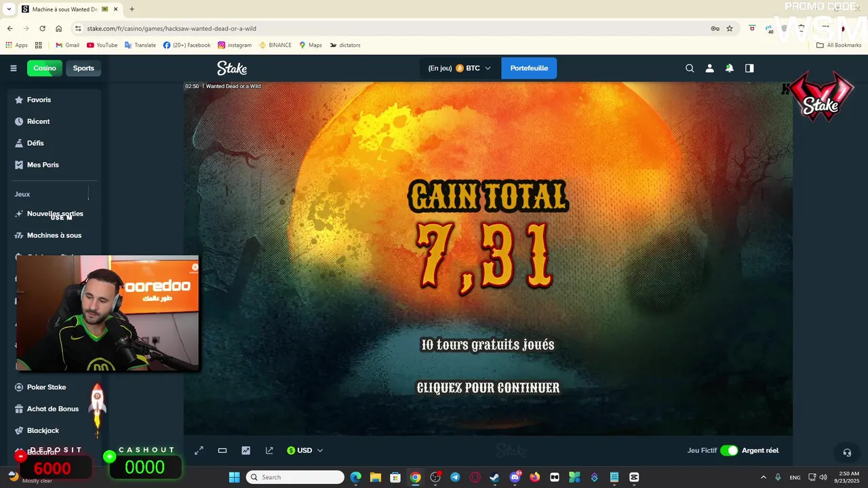Open BINANCE bookmark

click(275, 45)
